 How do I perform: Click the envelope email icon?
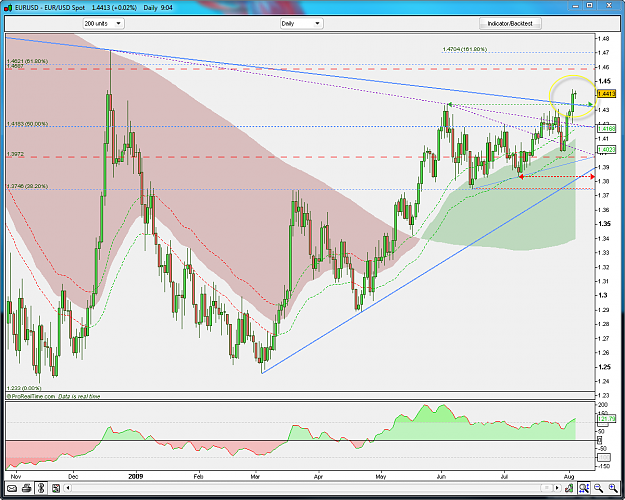[12, 488]
